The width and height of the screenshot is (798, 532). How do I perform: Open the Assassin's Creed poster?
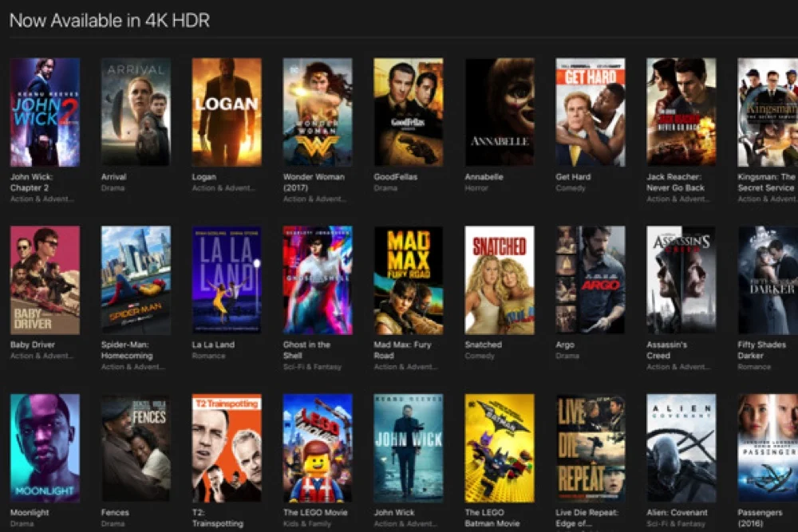pos(681,280)
